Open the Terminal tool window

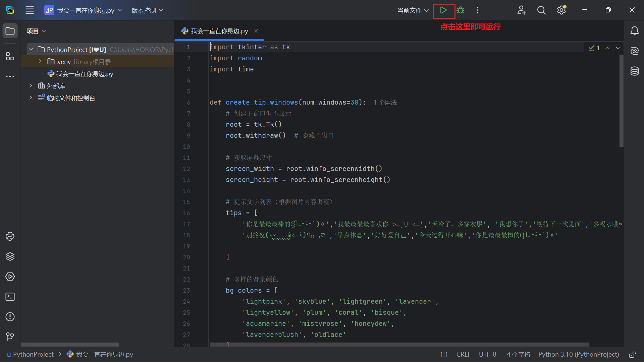tap(10, 297)
